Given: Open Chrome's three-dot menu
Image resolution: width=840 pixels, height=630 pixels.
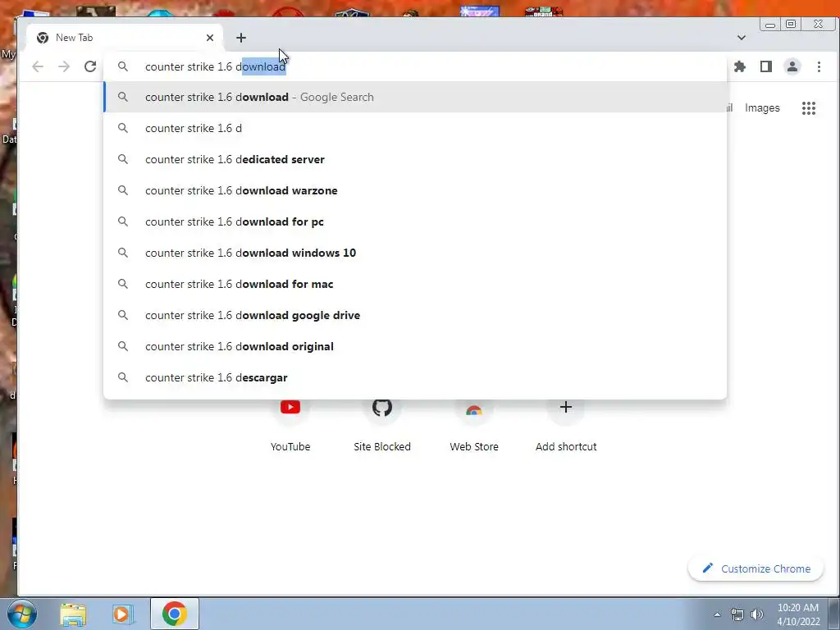Looking at the screenshot, I should click(x=819, y=66).
